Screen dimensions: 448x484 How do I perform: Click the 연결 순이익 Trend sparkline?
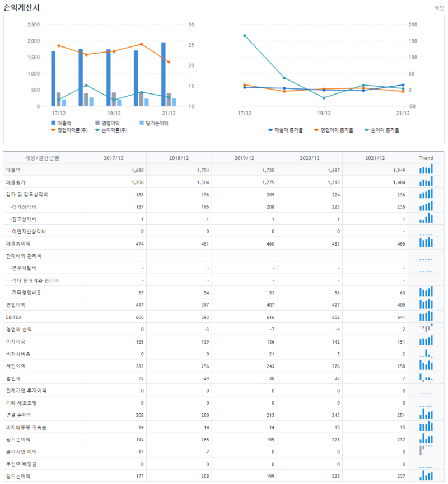click(427, 415)
